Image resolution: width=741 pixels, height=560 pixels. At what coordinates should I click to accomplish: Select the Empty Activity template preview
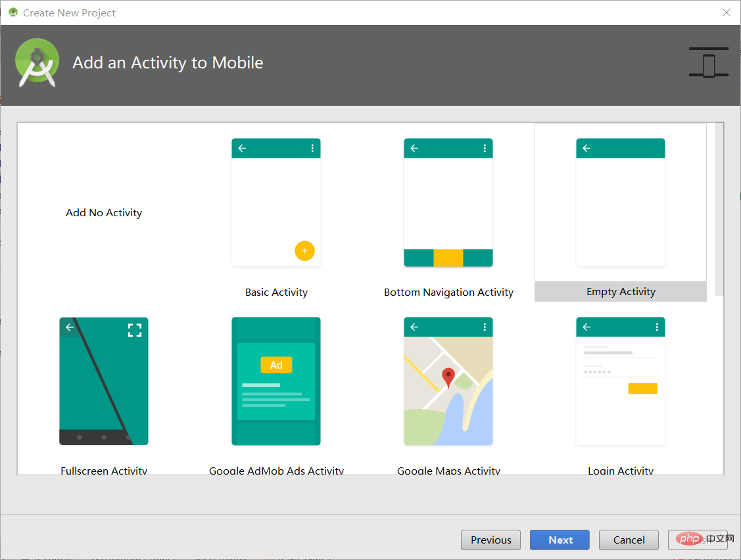620,202
